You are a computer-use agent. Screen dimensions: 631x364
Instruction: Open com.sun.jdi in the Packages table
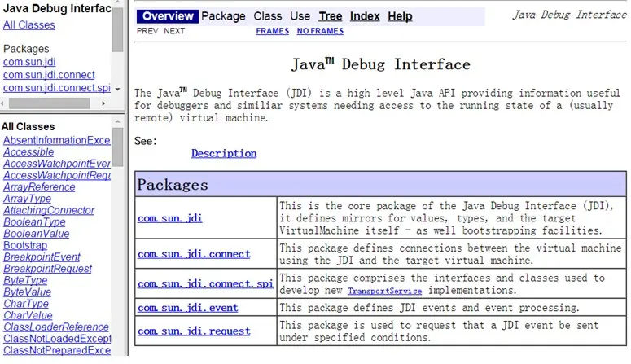coord(170,218)
